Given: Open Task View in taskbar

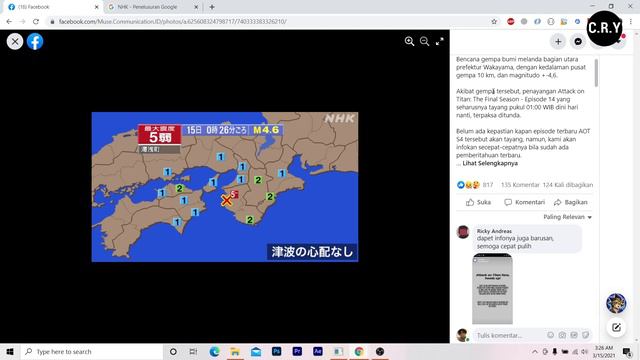Looking at the screenshot, I should click(x=193, y=351).
